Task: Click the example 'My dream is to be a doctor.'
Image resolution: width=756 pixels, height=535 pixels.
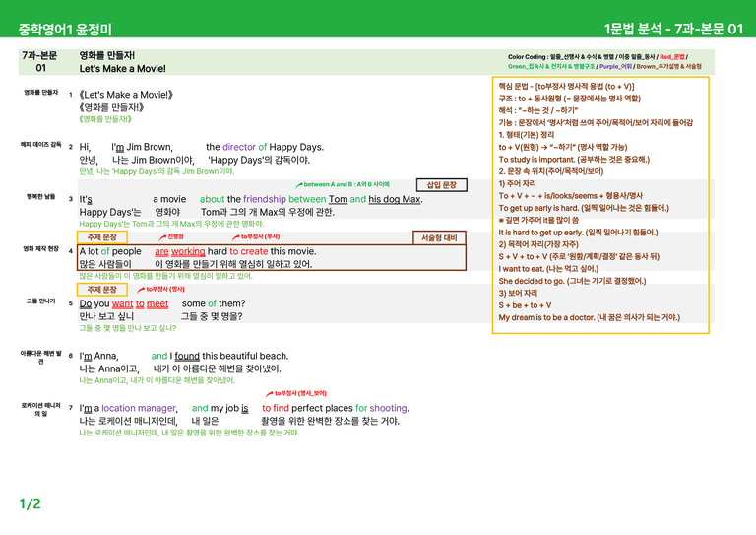Action: [546, 317]
